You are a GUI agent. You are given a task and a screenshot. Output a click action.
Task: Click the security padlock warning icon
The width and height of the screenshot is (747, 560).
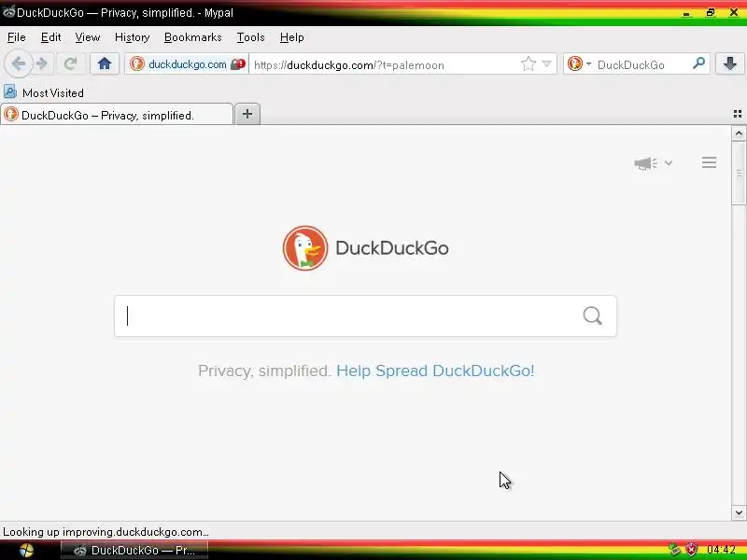238,63
